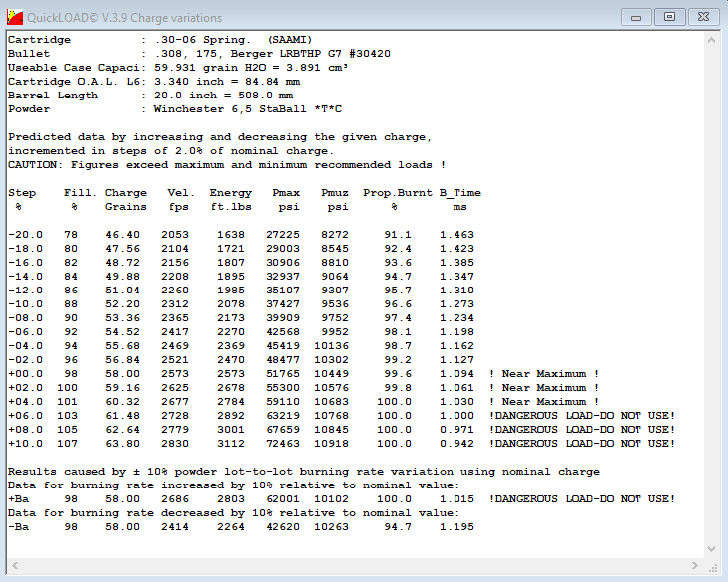Click the 'Step' column header
Image resolution: width=728 pixels, height=582 pixels.
click(x=22, y=193)
